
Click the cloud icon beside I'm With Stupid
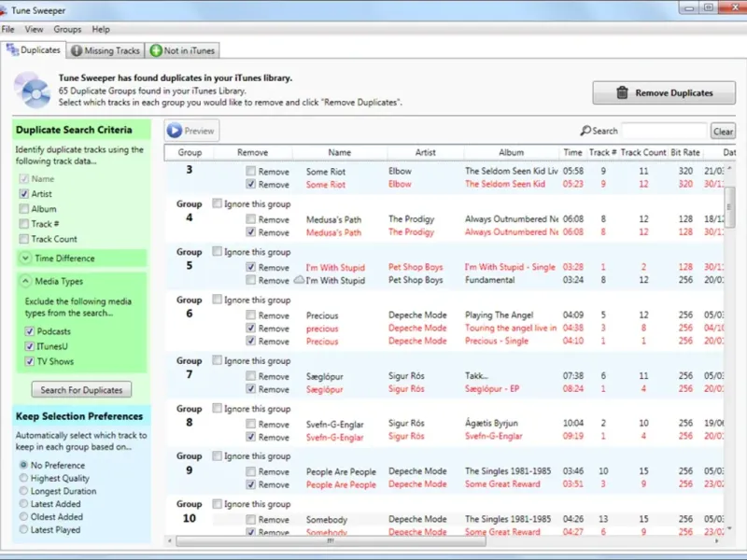pos(299,280)
